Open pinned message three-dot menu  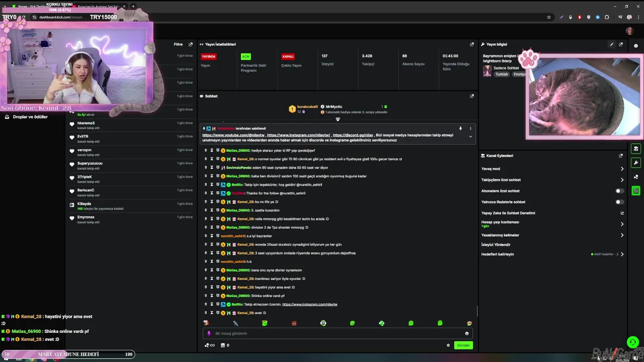[x=470, y=129]
